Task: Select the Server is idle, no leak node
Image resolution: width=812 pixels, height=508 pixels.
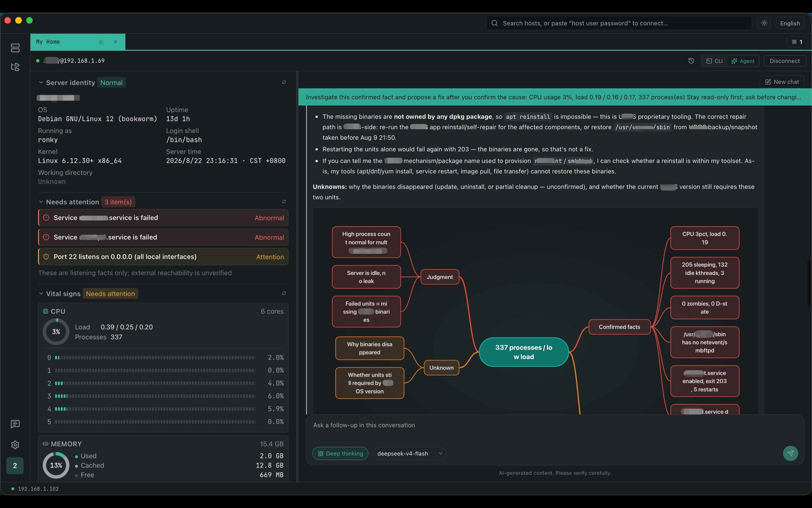Action: (367, 277)
